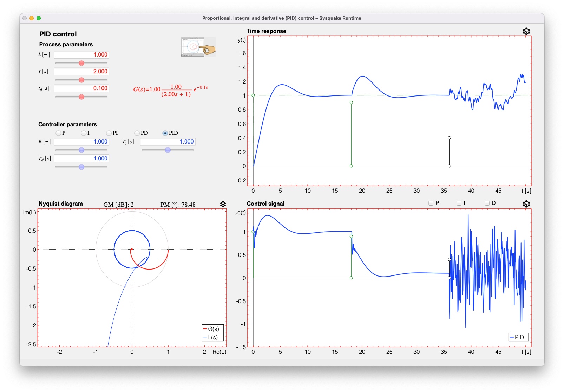Choose the PD controller type
Viewport: 564px width, 392px height.
137,133
